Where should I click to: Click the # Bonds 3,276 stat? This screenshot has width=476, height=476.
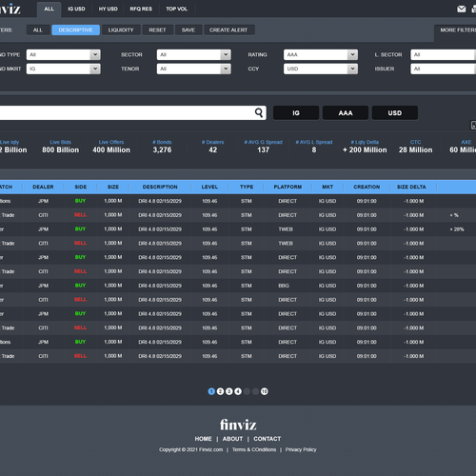[162, 147]
